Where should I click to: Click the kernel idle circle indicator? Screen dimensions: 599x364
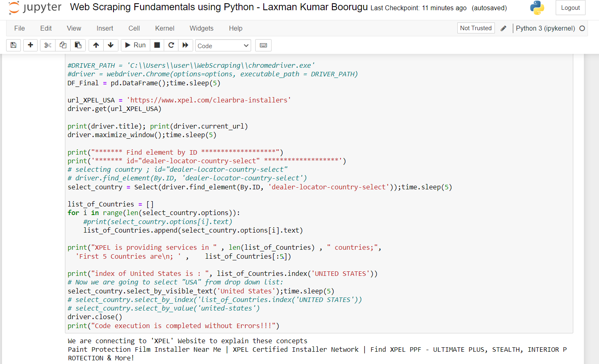click(x=582, y=28)
